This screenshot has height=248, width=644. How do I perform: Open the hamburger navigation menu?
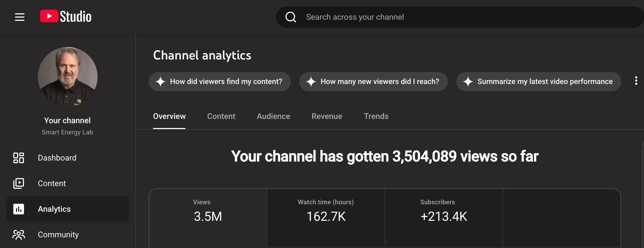(20, 17)
